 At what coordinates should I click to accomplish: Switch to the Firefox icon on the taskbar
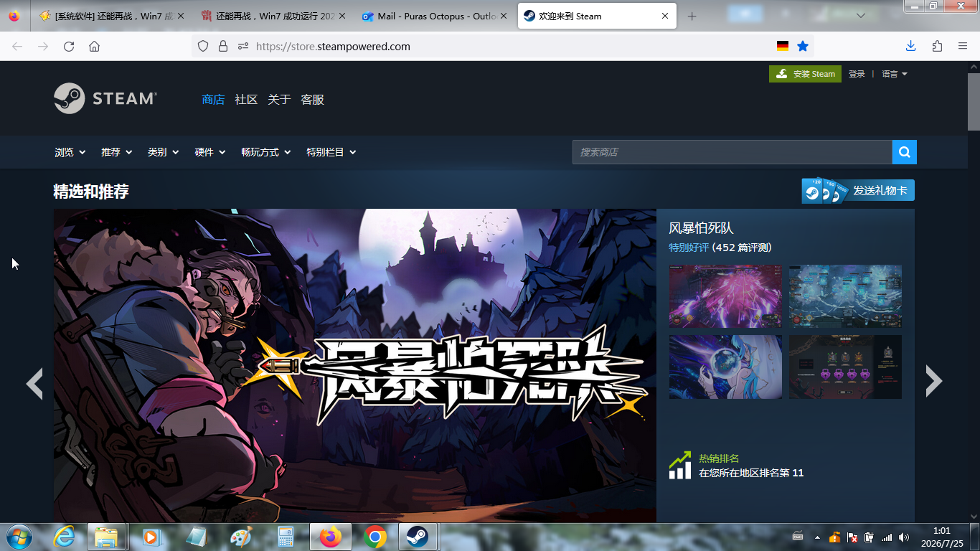[x=331, y=537]
